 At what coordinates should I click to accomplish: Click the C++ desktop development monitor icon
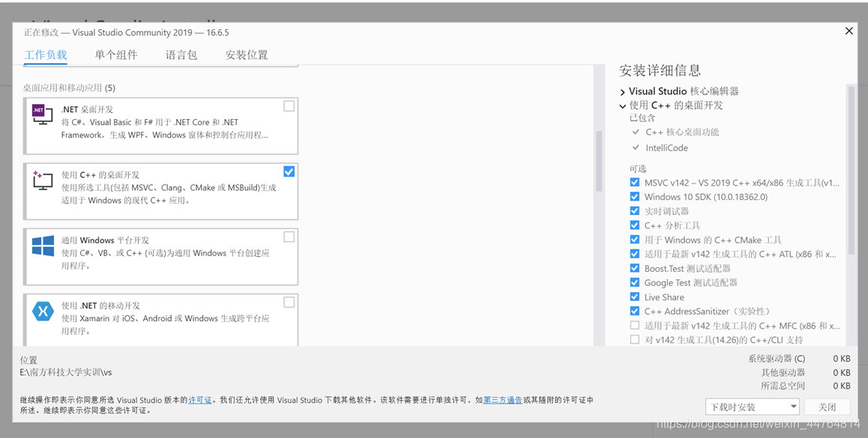(43, 180)
